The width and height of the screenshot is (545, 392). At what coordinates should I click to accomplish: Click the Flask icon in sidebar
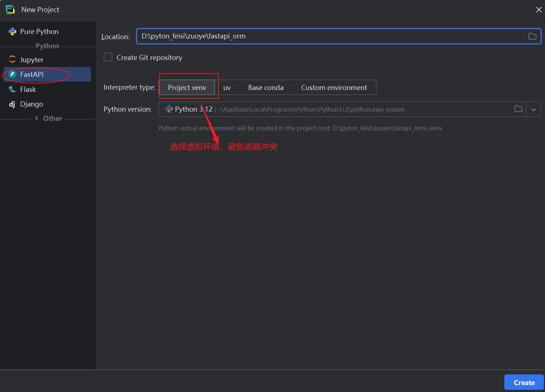12,89
